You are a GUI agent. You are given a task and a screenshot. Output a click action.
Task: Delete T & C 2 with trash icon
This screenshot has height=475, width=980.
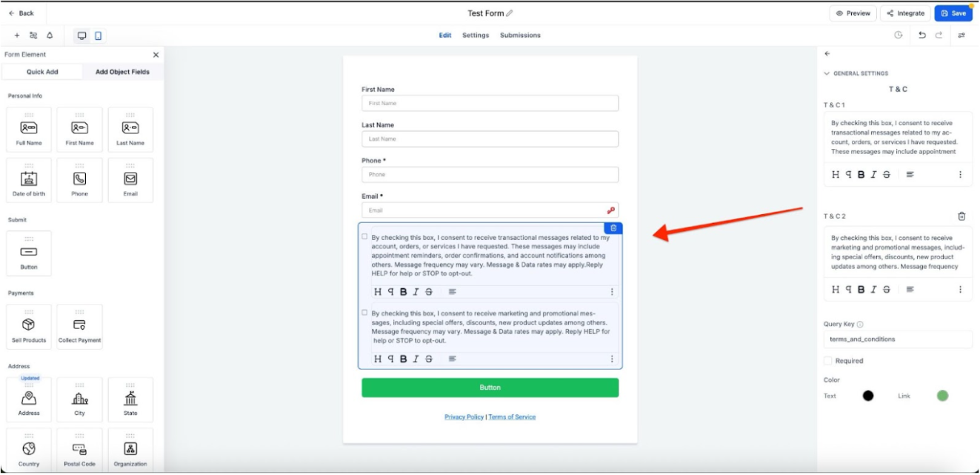pyautogui.click(x=961, y=216)
